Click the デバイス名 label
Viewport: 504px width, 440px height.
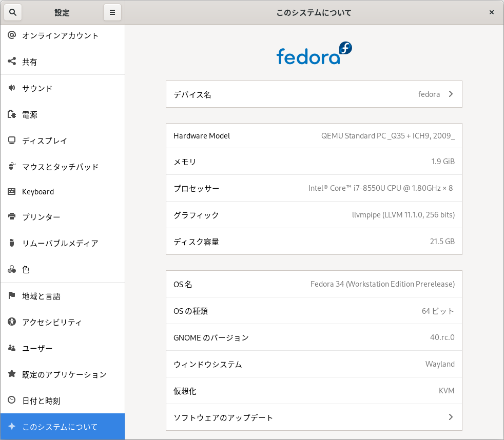(192, 95)
